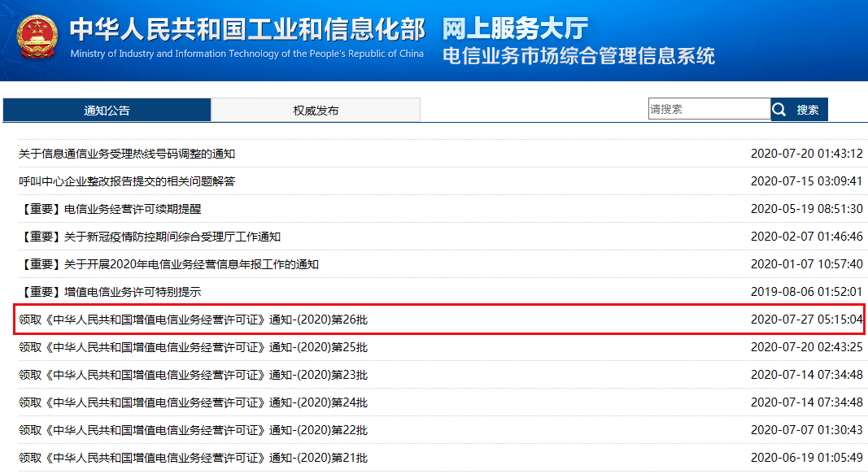Click the national emblem logo
868x474 pixels.
[37, 37]
